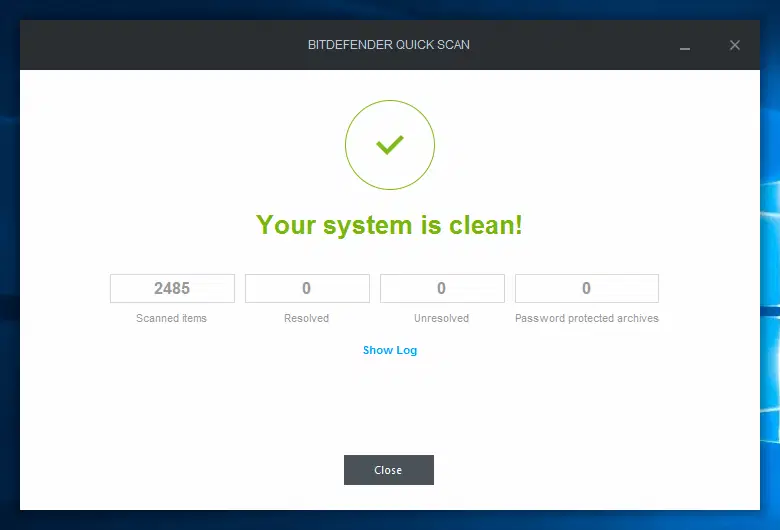Click the Close button at bottom
The height and width of the screenshot is (530, 780).
pos(389,470)
